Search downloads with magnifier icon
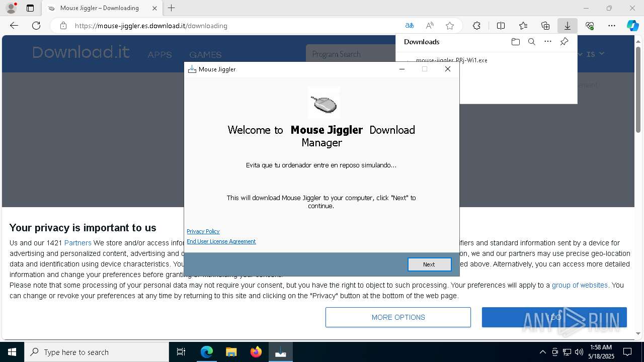 click(x=531, y=42)
